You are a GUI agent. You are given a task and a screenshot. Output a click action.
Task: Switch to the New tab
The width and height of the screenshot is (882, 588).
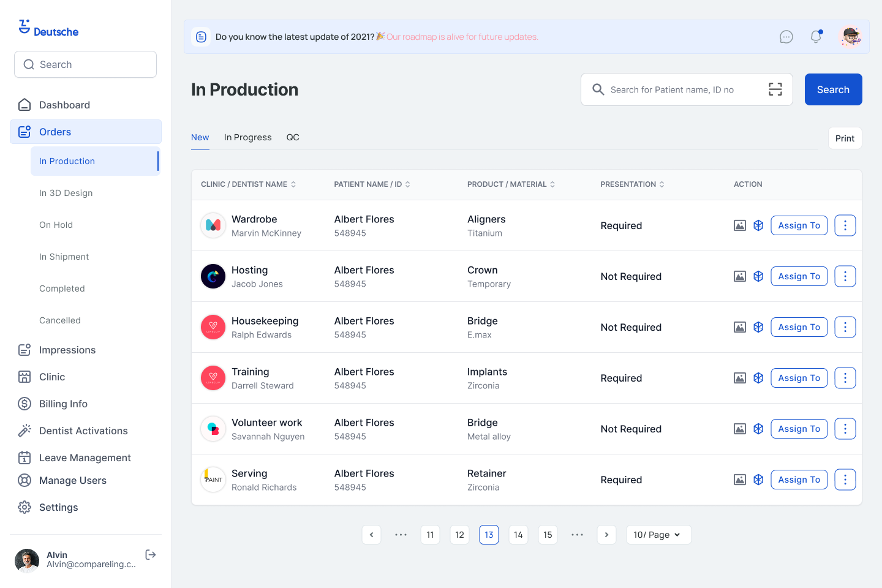coord(200,137)
